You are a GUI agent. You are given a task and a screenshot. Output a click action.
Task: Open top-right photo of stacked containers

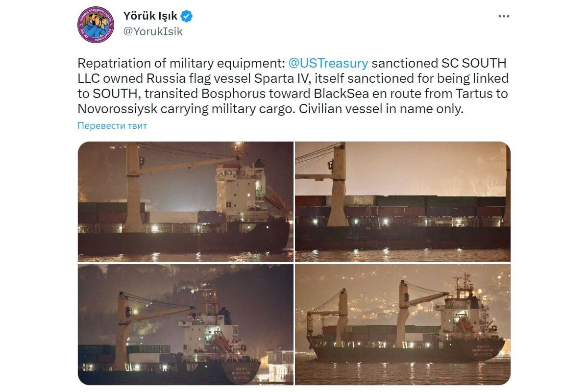[x=402, y=201]
